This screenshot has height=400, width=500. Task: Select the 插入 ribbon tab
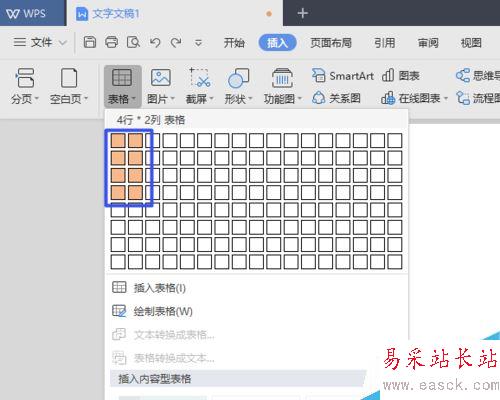point(277,43)
